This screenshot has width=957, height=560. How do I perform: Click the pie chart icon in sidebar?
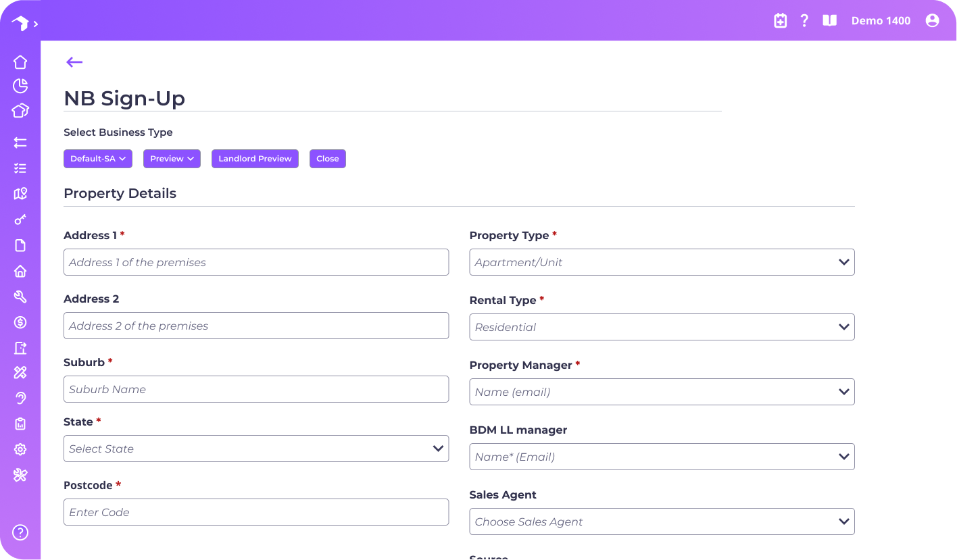(x=20, y=86)
